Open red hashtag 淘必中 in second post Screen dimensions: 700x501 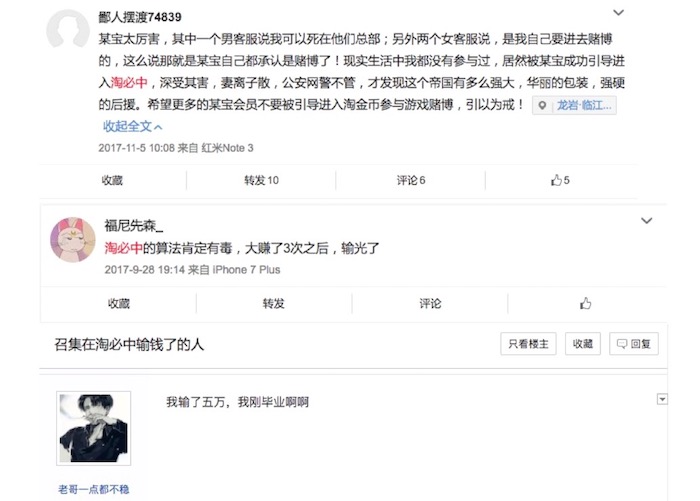124,248
